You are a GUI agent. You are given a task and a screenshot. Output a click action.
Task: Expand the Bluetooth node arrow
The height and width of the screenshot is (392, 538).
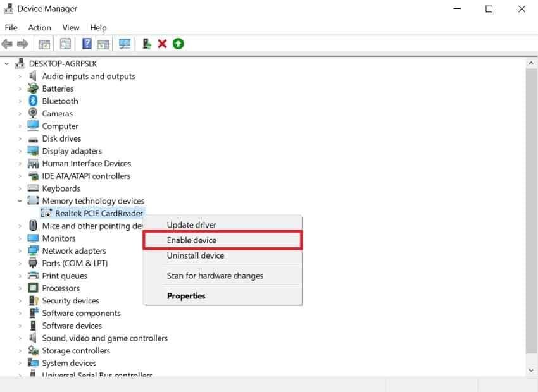20,101
